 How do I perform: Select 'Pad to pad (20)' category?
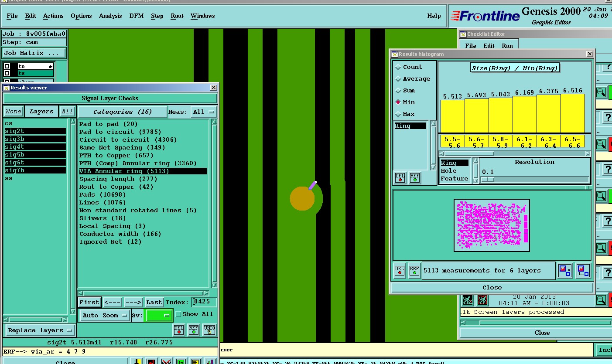(x=109, y=124)
